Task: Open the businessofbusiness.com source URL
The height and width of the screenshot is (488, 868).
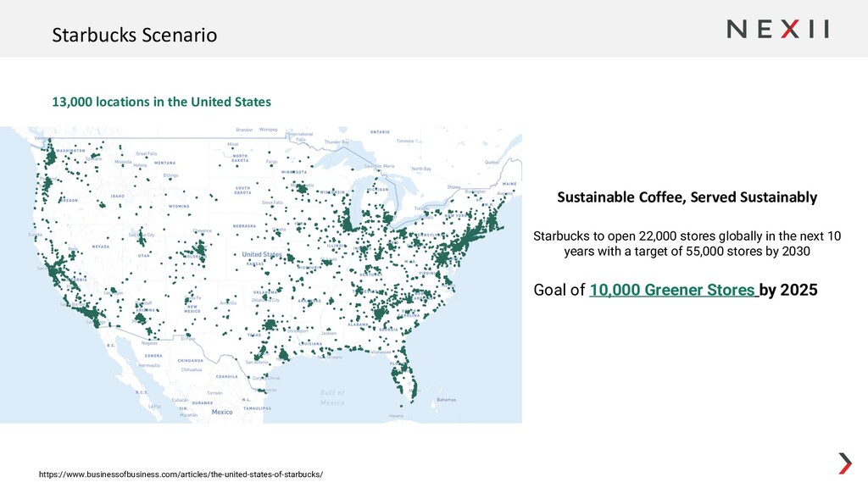Action: 181,474
